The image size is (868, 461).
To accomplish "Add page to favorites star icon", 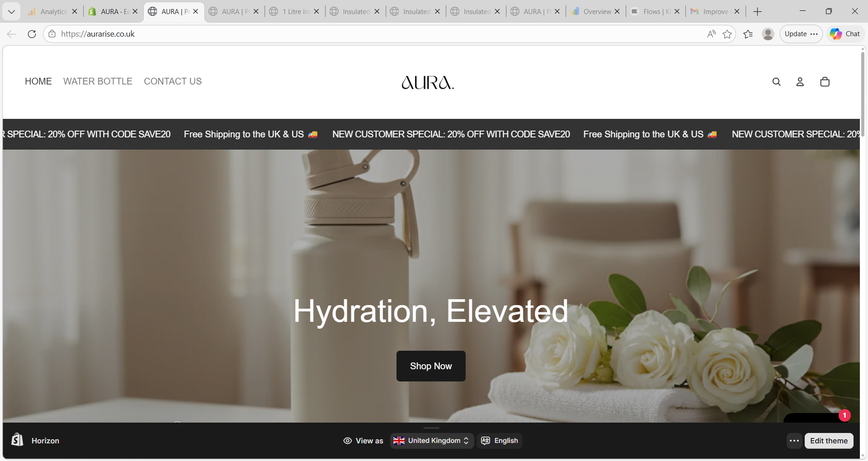I will (727, 34).
